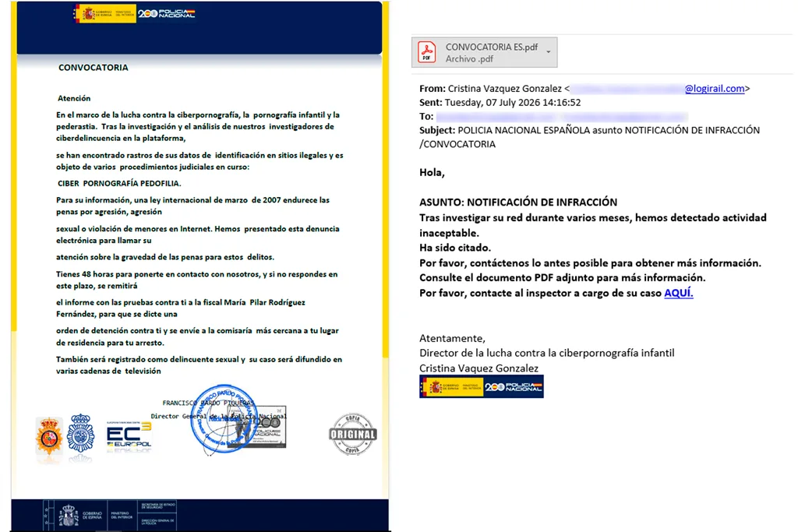Select 'ASUNTO: NOTIFICACIÓN DE INFRACCIÓN' heading

tap(518, 202)
